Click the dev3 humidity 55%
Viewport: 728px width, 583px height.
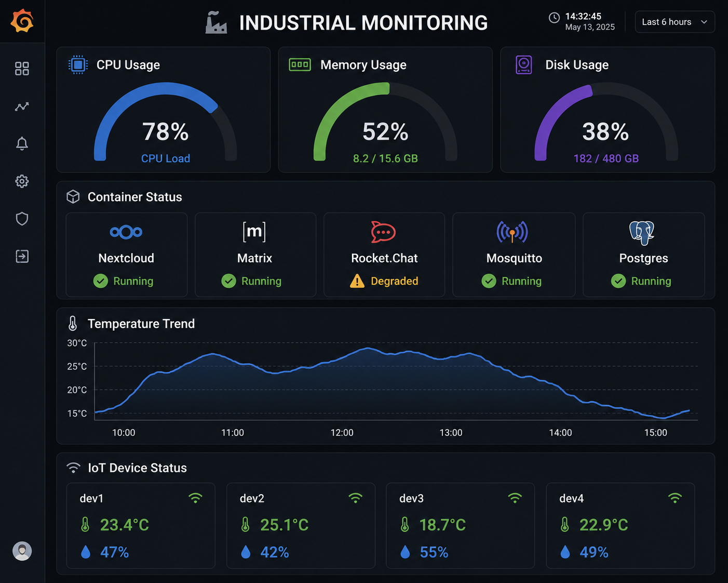(x=434, y=552)
